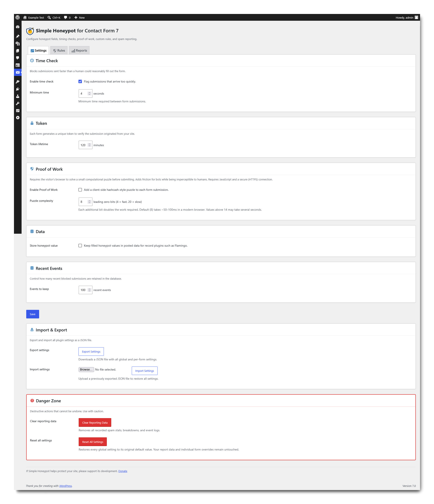The width and height of the screenshot is (434, 504).
Task: Open the Comments sidebar icon
Action: (18, 58)
